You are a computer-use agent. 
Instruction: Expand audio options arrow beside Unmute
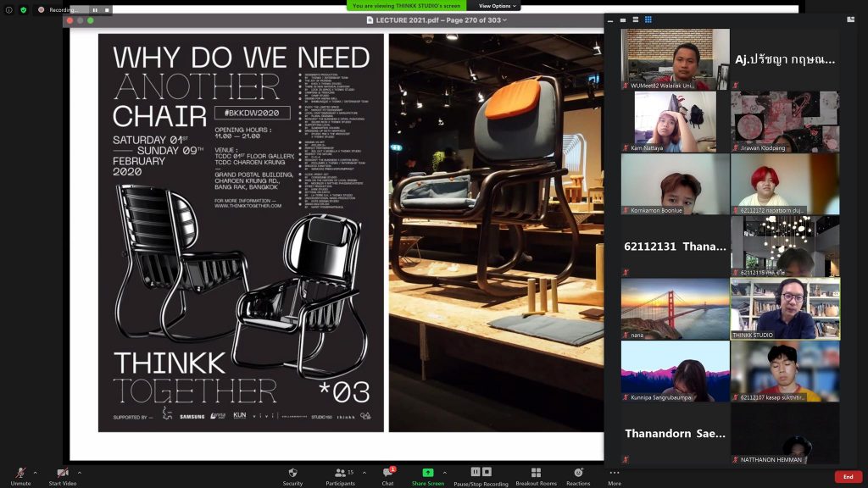click(36, 473)
